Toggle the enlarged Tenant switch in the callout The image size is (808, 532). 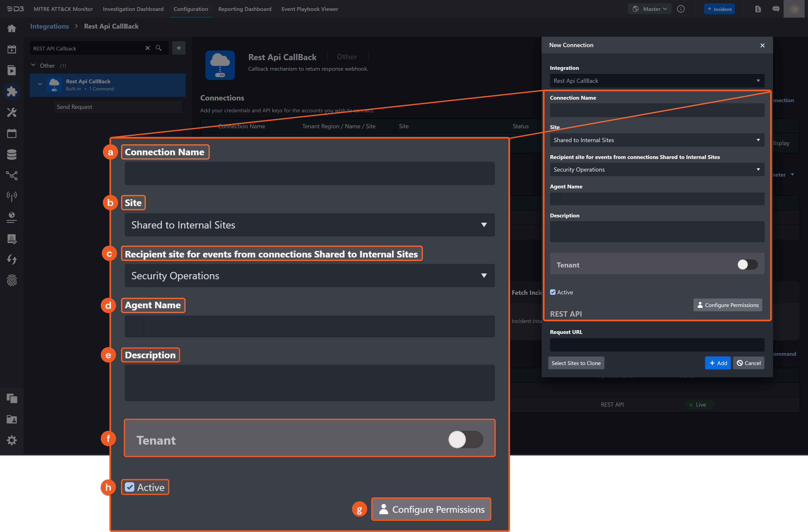[x=465, y=440]
